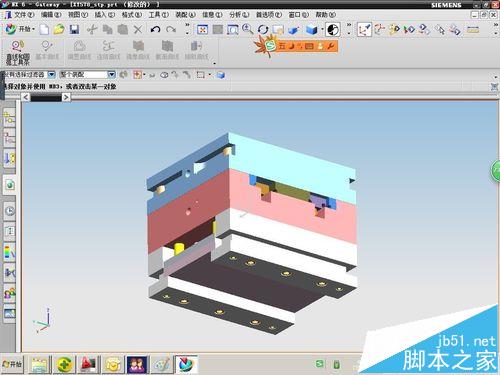Click the Paste clipboard icon
The height and width of the screenshot is (375, 500).
(123, 29)
